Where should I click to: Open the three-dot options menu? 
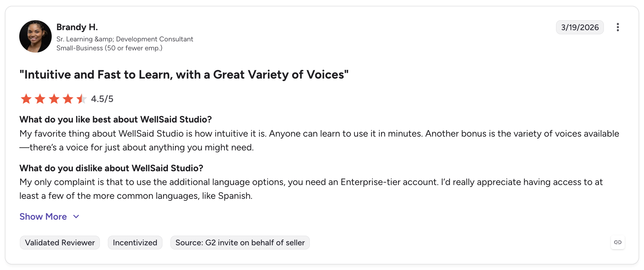[618, 27]
